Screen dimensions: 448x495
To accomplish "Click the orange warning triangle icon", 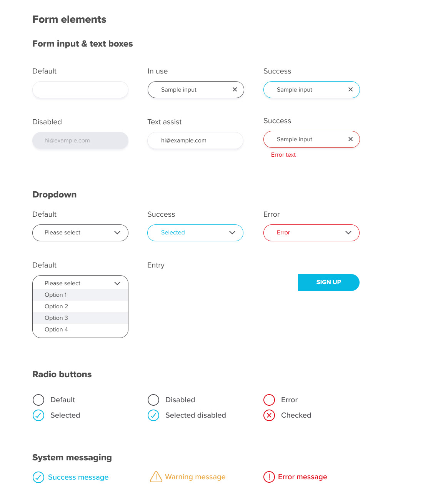I will (x=156, y=477).
